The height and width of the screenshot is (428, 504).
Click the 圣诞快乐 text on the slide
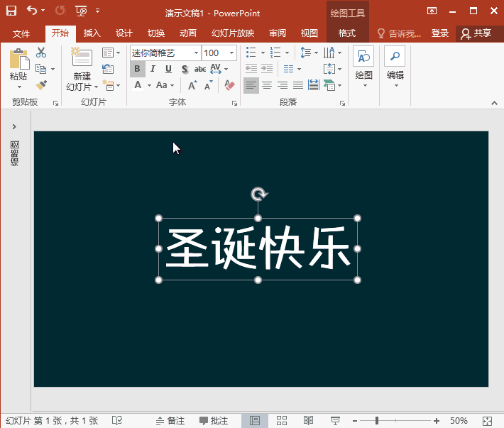tap(258, 249)
